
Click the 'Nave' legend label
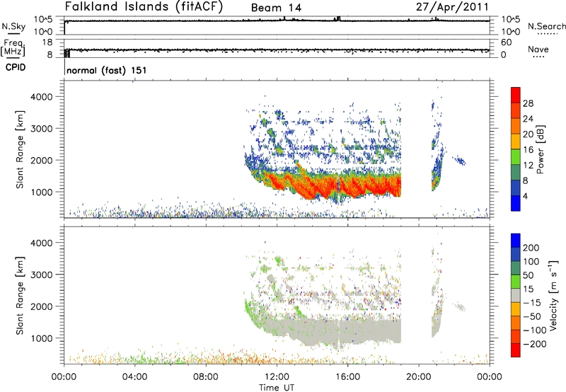pos(538,49)
